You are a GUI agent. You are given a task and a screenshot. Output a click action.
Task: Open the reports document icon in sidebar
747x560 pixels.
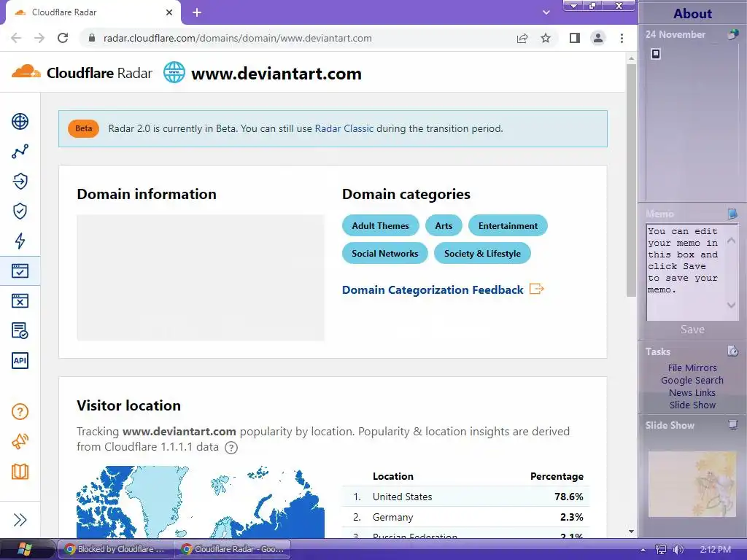20,330
